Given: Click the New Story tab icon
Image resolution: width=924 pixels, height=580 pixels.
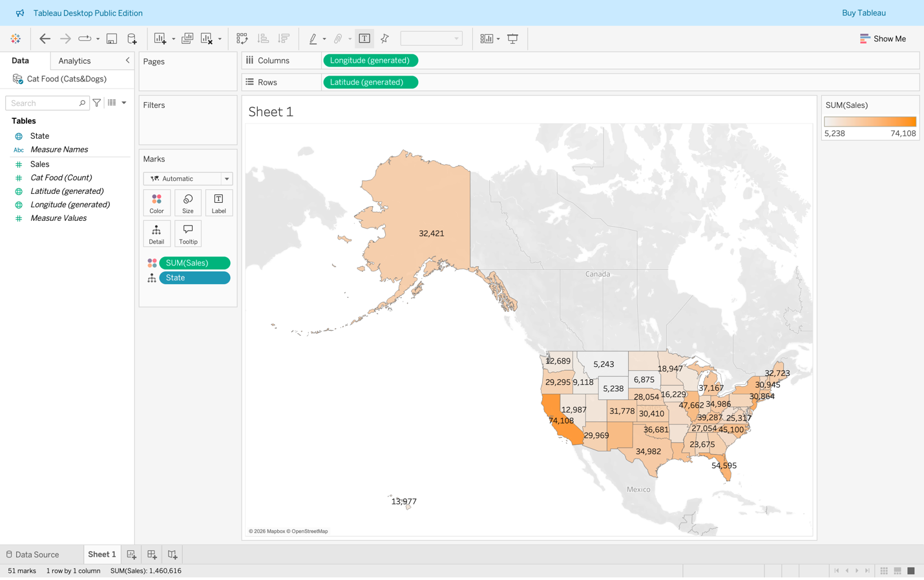Looking at the screenshot, I should [173, 555].
